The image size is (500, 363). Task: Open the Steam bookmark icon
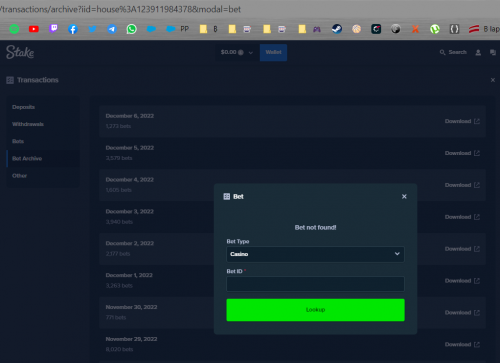(x=337, y=29)
